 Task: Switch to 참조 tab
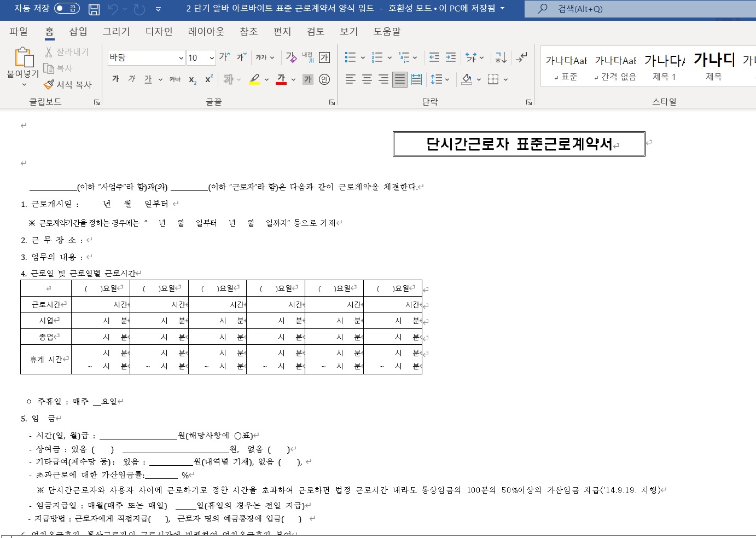click(x=249, y=32)
